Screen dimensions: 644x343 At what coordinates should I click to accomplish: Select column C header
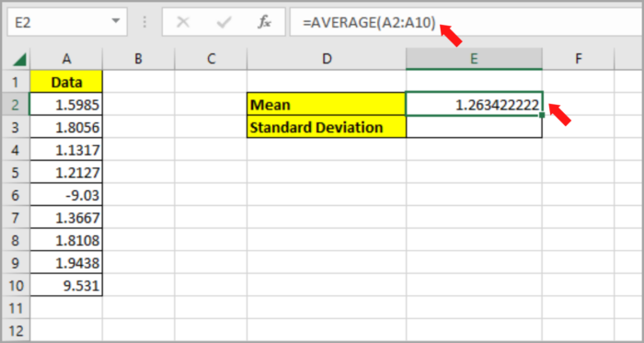tap(211, 60)
